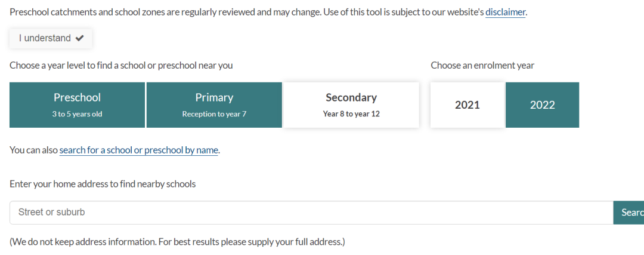Click the address information privacy note
The image size is (644, 255).
(178, 241)
